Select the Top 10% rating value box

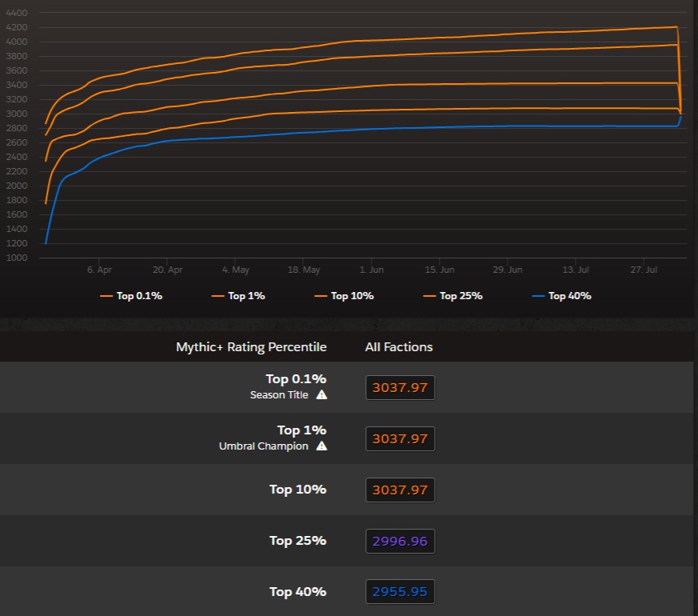pos(401,490)
